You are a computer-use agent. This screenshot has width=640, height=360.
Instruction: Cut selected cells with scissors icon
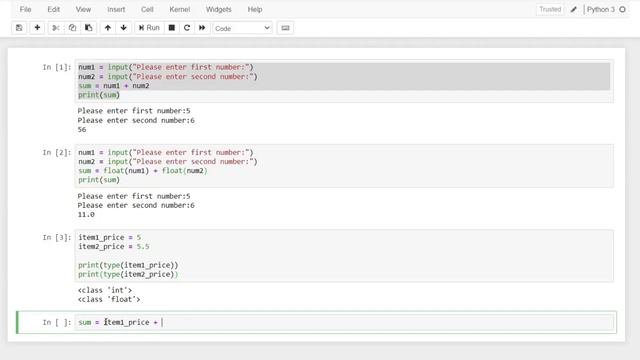pos(56,28)
